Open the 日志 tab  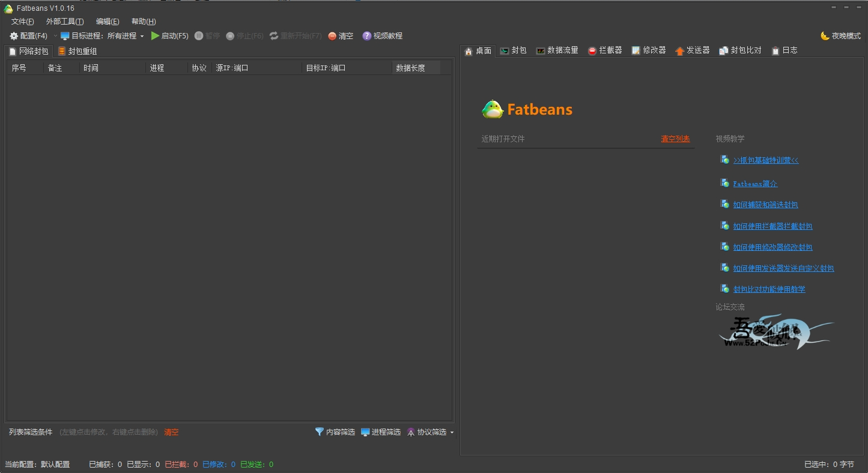tap(785, 50)
